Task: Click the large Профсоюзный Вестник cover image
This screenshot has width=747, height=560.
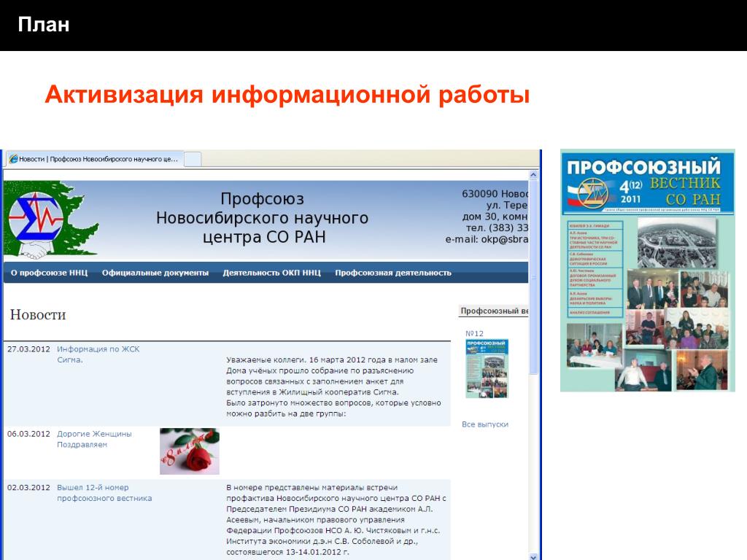Action: pos(648,271)
